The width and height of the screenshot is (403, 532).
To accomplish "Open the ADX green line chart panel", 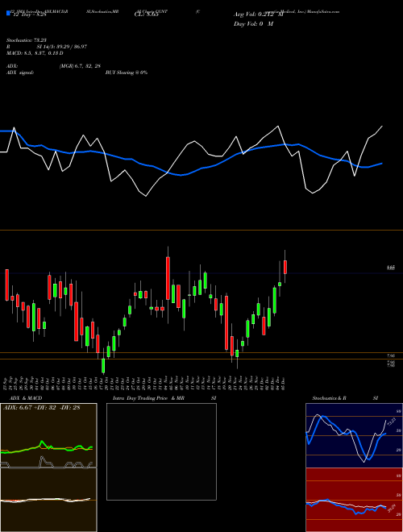I will [x=48, y=435].
